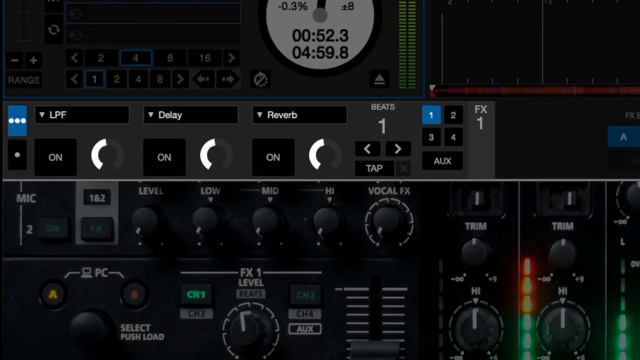The width and height of the screenshot is (640, 360).
Task: Toggle ON button under Reverb
Action: click(x=273, y=158)
